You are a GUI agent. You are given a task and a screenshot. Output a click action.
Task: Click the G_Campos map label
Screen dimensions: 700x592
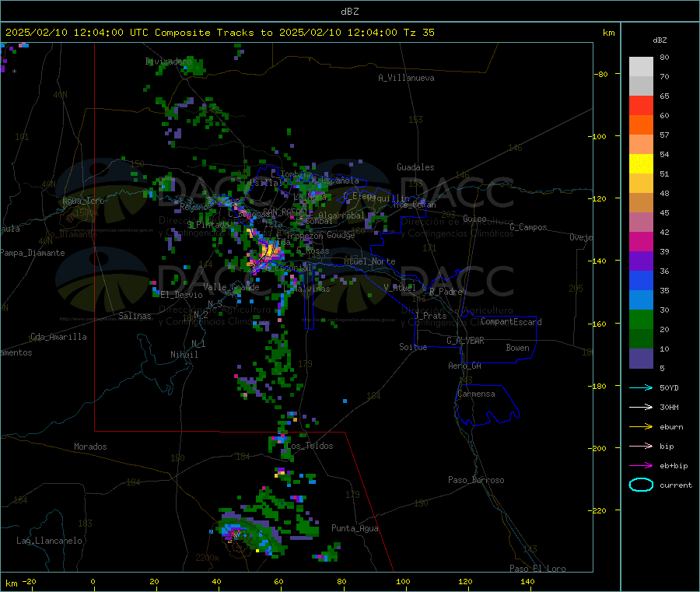coord(529,227)
